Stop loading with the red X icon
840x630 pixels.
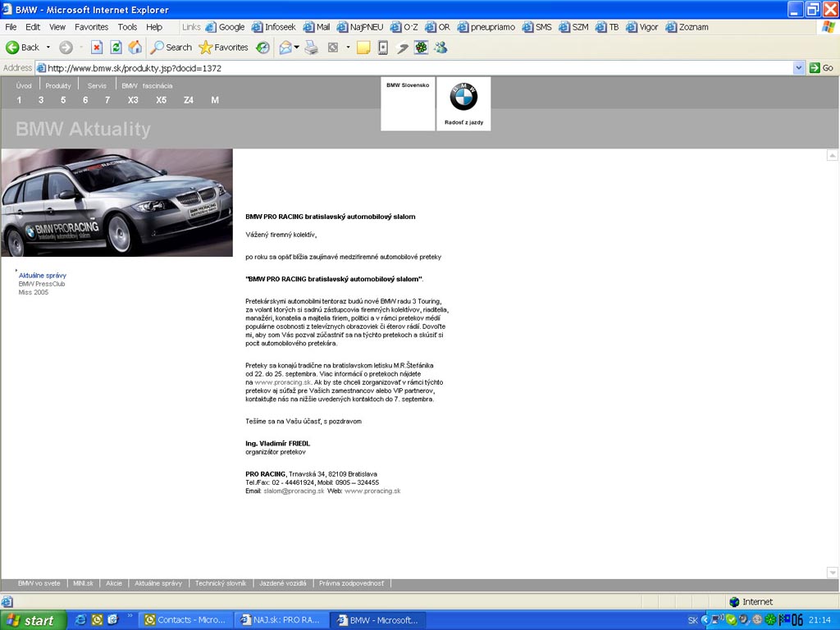(97, 48)
